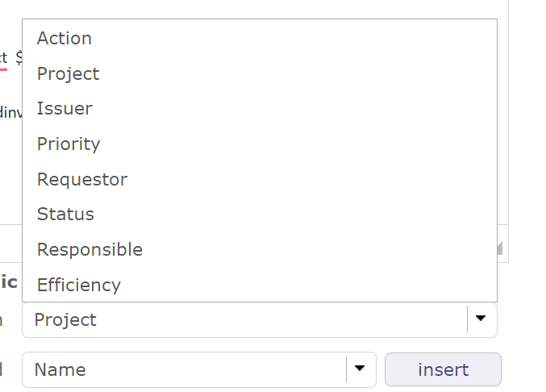Select Action from the dropdown list
The image size is (546, 392).
65,39
